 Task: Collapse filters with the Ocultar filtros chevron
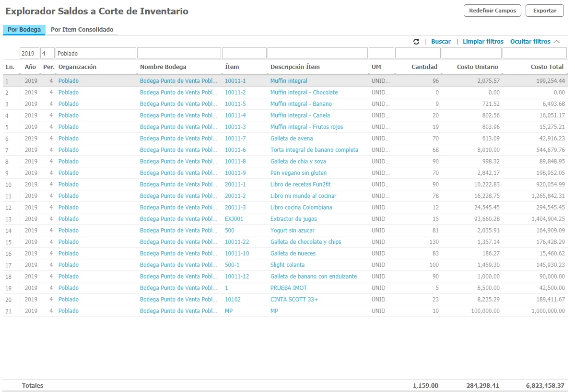tap(557, 42)
